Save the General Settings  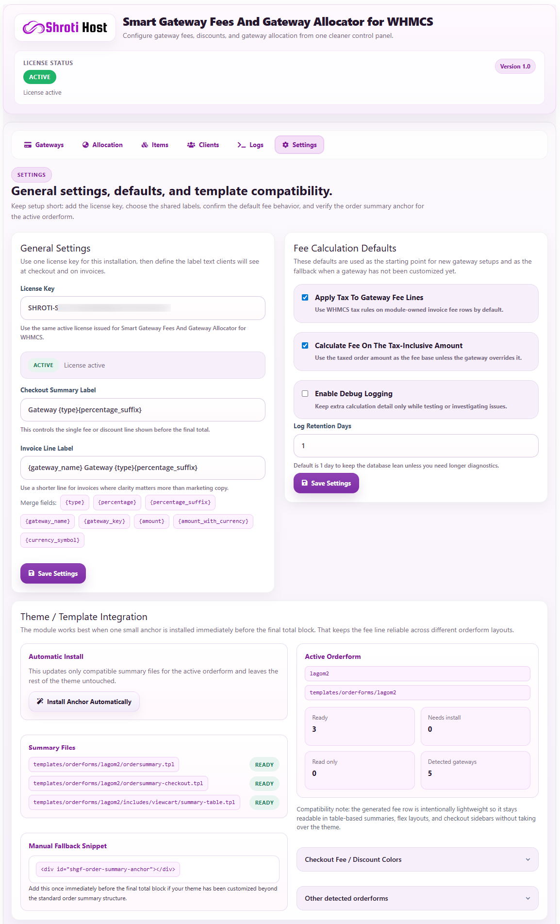53,573
